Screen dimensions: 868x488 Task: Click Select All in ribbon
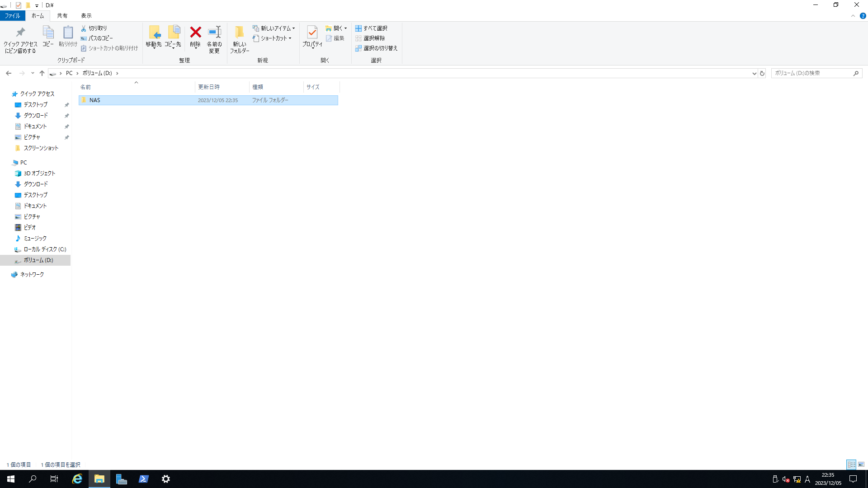[372, 28]
